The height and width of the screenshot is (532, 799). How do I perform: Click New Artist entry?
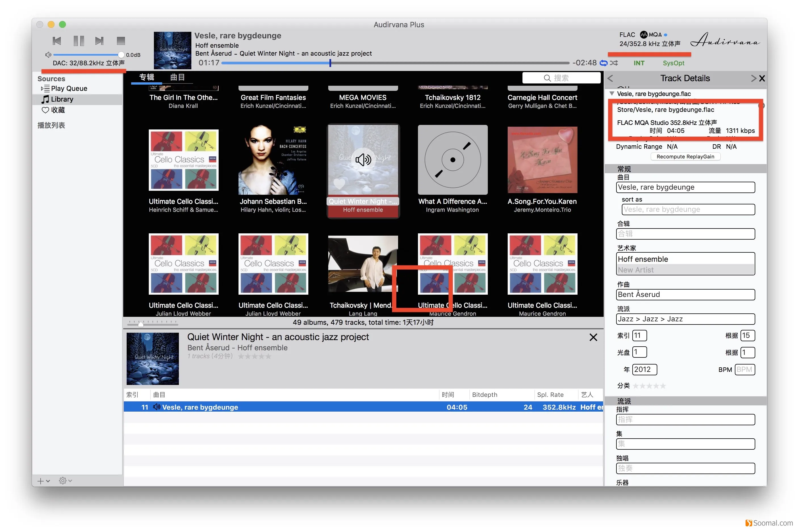point(685,270)
